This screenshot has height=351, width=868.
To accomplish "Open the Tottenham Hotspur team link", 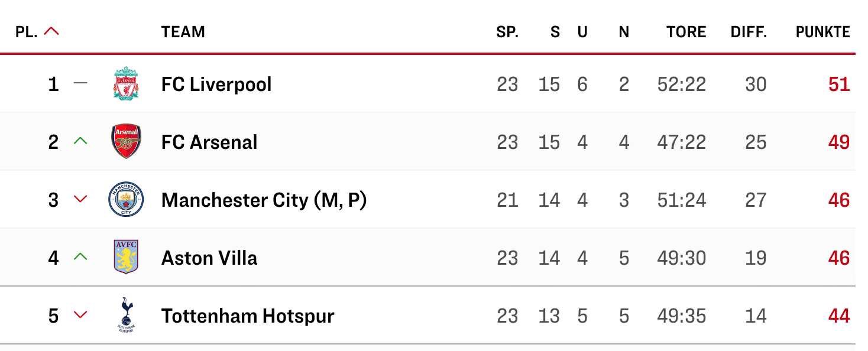I will 248,316.
